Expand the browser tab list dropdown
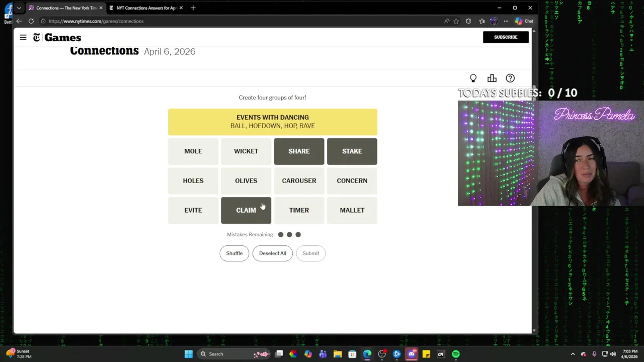This screenshot has height=362, width=644. 19,8
